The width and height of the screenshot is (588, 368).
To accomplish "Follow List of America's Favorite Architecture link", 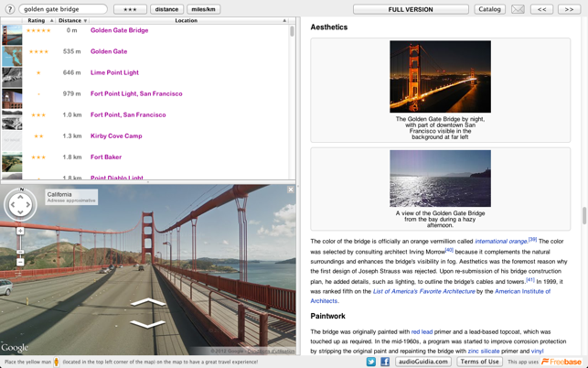I will [423, 291].
